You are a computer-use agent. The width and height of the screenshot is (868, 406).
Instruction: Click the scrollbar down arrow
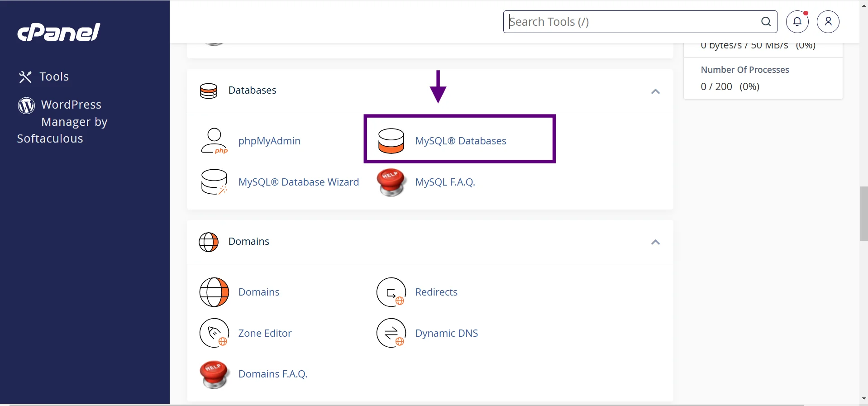[x=863, y=399]
